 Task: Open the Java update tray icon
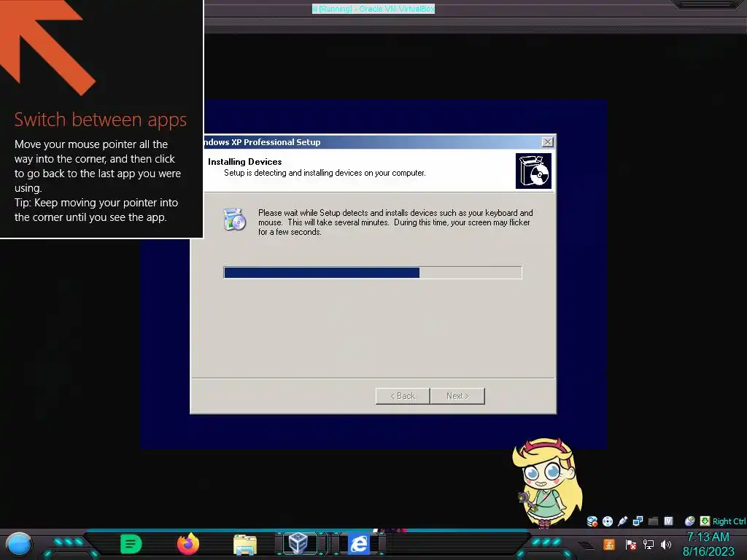tap(609, 544)
